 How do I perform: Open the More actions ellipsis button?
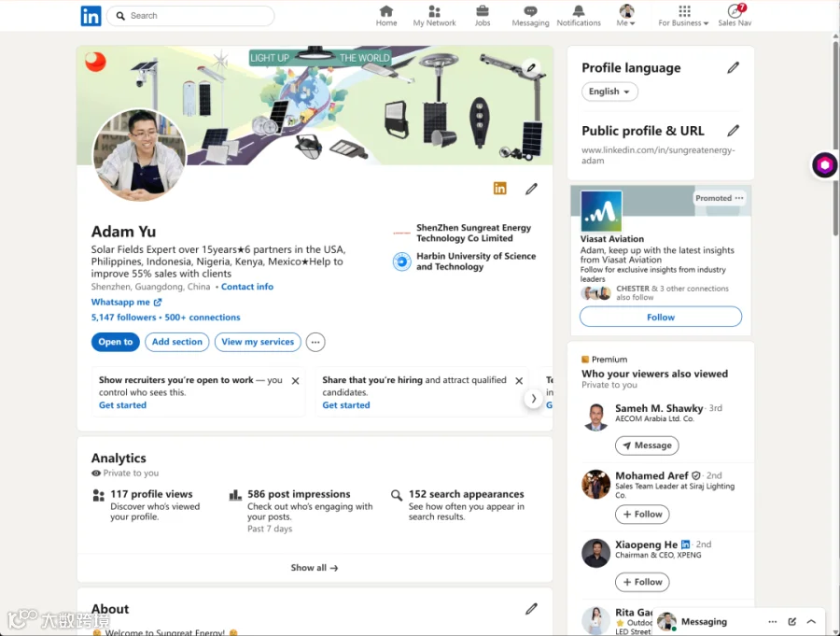tap(315, 342)
